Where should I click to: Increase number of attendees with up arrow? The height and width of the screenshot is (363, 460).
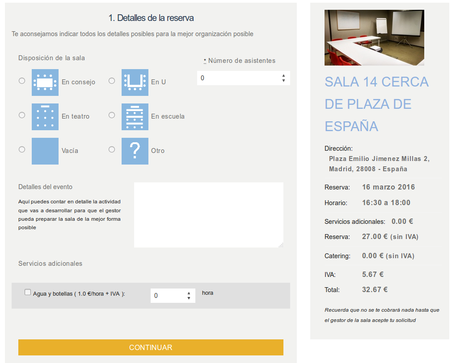284,76
